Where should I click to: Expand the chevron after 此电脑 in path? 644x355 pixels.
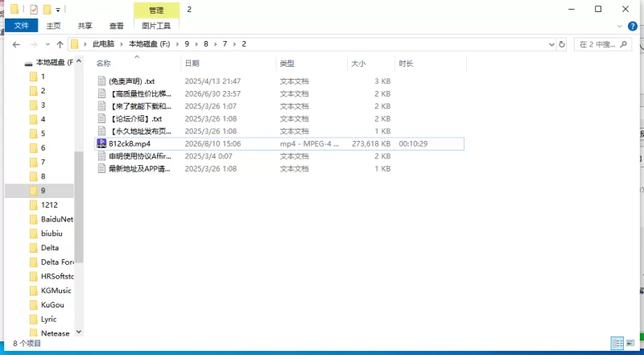(x=122, y=44)
